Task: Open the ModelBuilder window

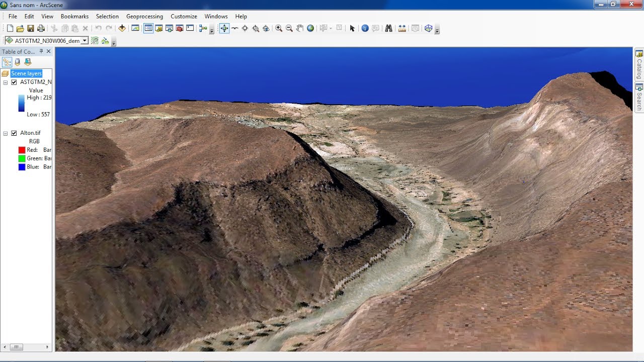Action: point(203,28)
